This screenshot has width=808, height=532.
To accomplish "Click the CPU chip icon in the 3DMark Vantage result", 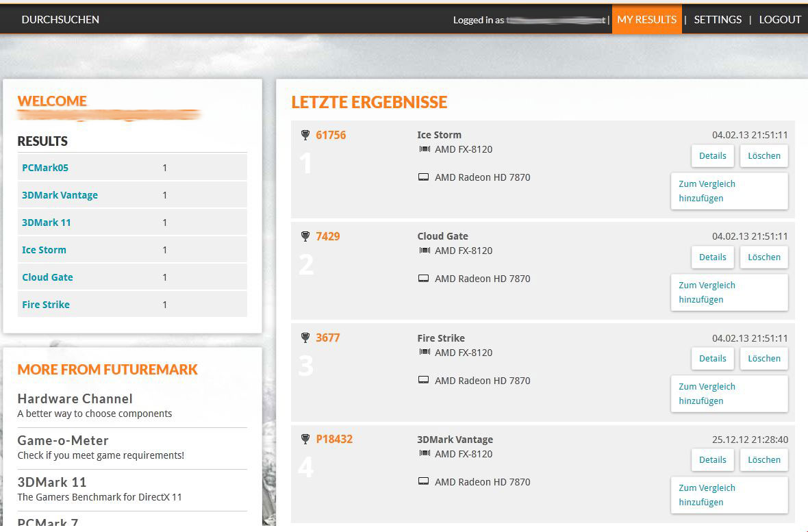I will click(x=425, y=454).
